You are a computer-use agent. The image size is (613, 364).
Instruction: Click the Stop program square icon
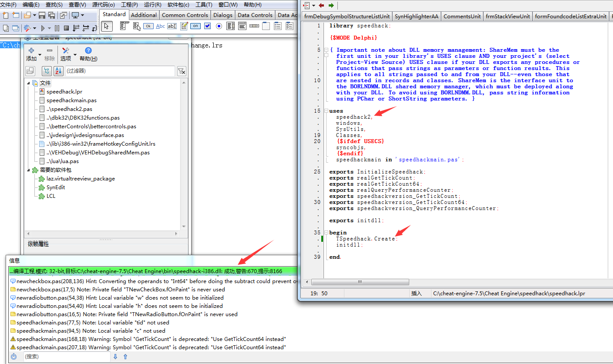(x=66, y=28)
